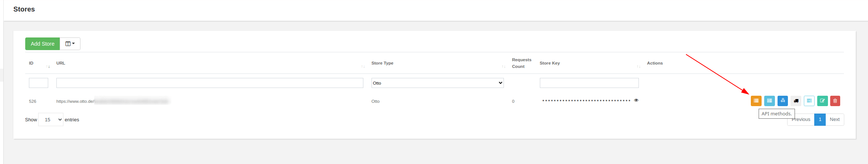The width and height of the screenshot is (868, 164).
Task: Open API methods with the orange list icon
Action: coord(756,101)
